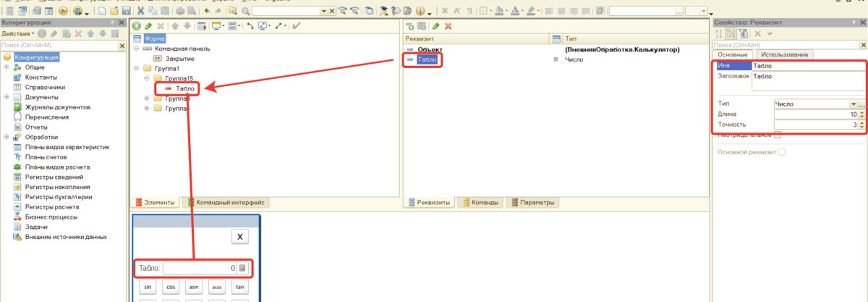Open the main toolbar search field dropdown
Screen dimensions: 868x302
pos(323,11)
